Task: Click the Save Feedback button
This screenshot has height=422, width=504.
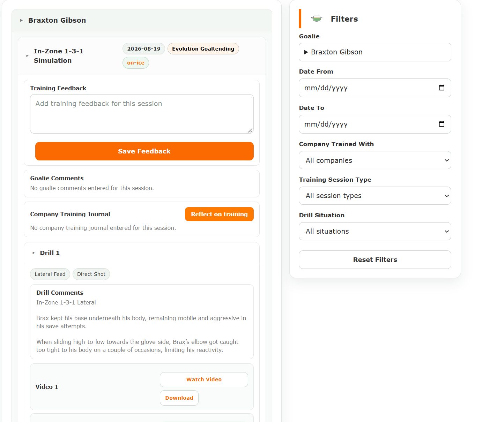Action: (x=144, y=151)
